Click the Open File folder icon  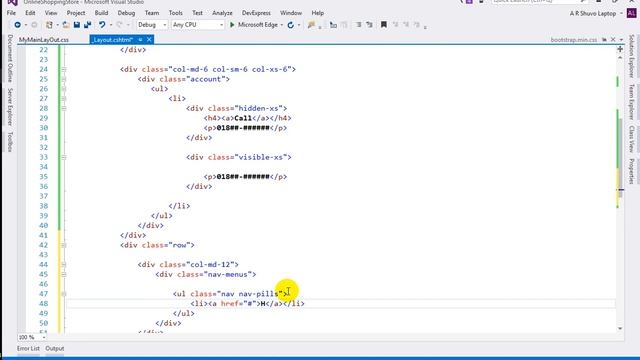66,25
